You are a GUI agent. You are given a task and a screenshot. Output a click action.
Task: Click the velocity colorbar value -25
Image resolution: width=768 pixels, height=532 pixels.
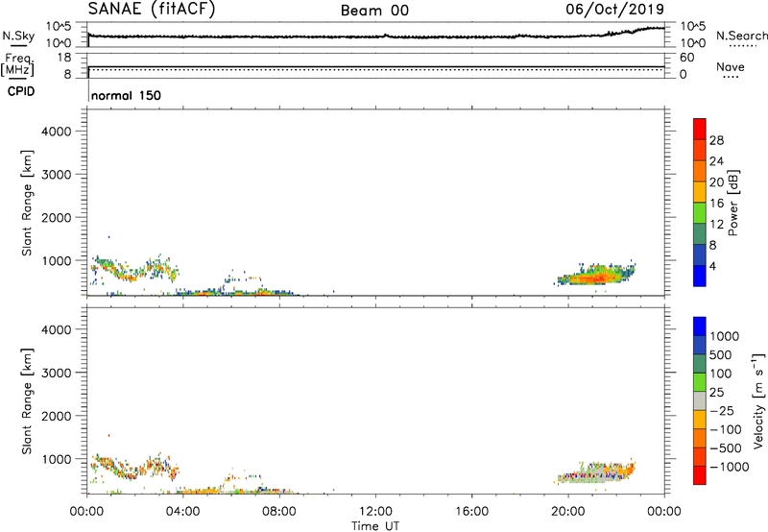click(721, 410)
